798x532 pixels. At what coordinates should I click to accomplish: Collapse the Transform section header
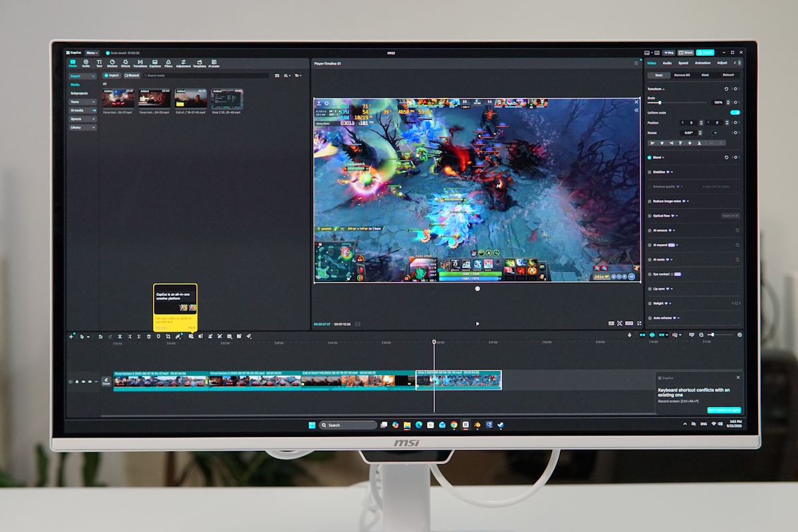coord(656,89)
